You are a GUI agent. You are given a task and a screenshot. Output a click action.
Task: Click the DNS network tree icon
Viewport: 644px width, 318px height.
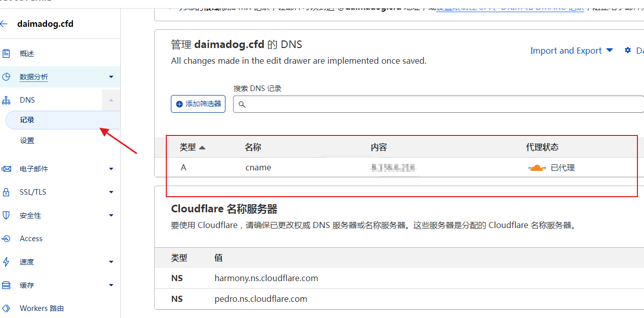[x=6, y=100]
